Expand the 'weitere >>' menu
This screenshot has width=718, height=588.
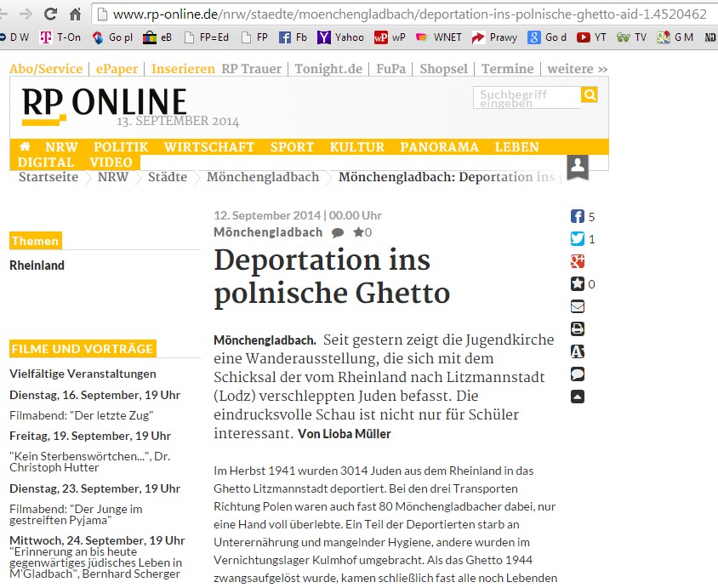pos(578,69)
